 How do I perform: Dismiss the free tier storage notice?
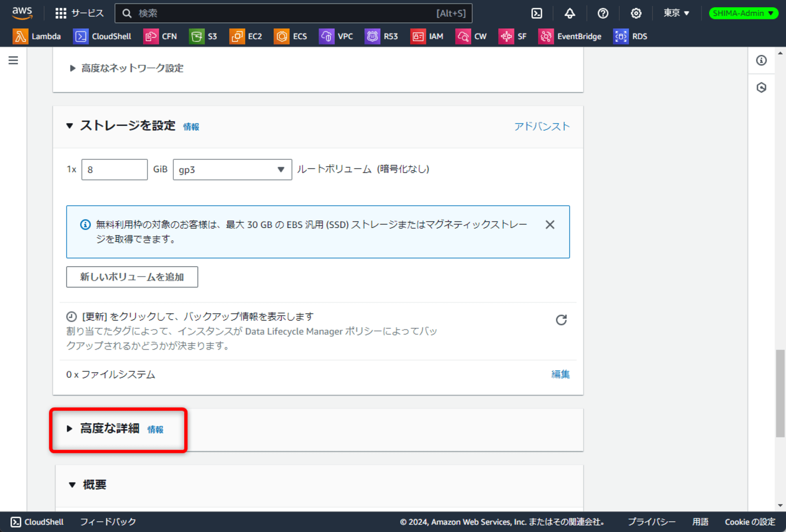coord(550,225)
